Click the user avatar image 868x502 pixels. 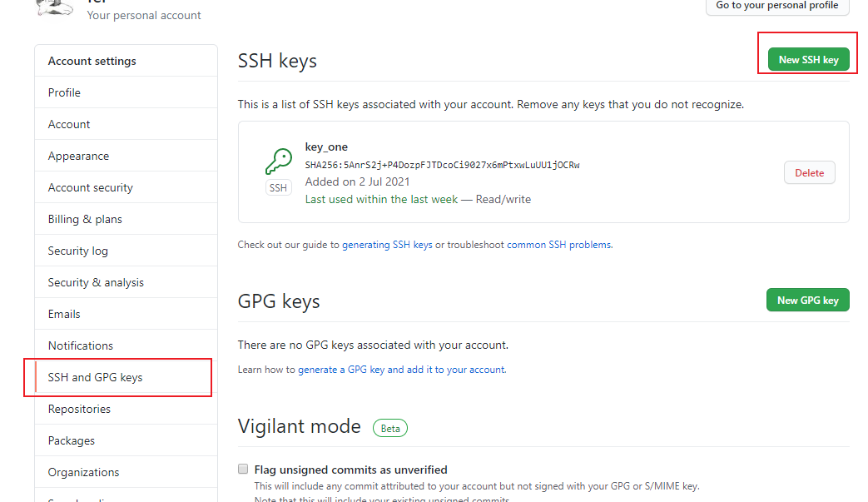coord(54,7)
